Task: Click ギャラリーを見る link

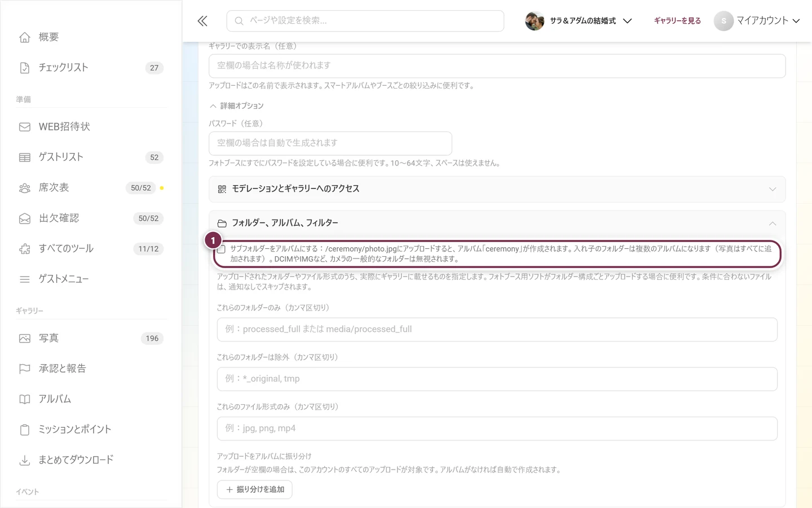Action: coord(677,21)
